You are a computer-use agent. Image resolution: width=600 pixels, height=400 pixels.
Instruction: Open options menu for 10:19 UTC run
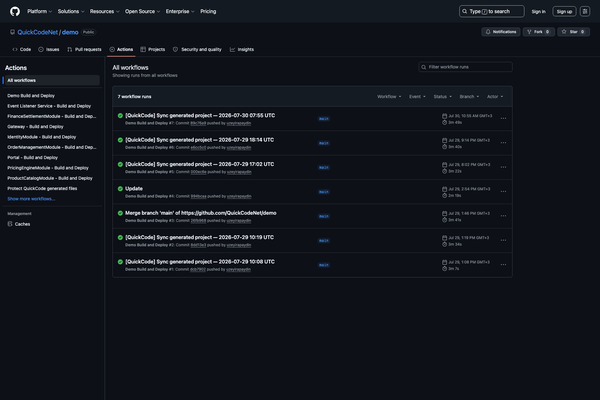[x=503, y=241]
